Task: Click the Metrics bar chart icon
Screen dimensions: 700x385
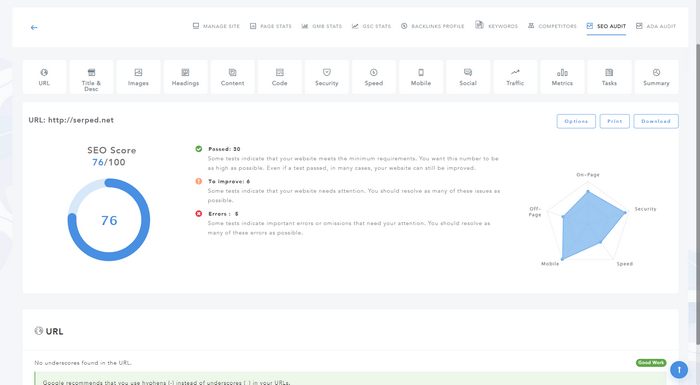Action: click(x=562, y=72)
